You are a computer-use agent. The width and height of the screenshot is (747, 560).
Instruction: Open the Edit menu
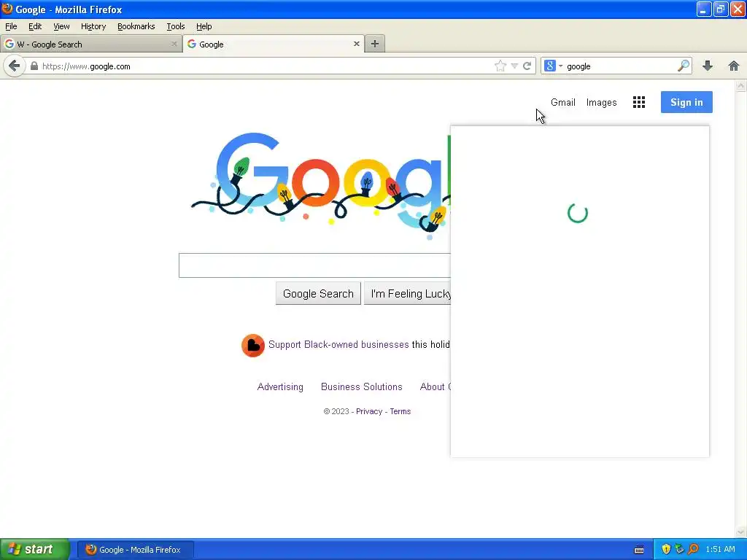35,26
